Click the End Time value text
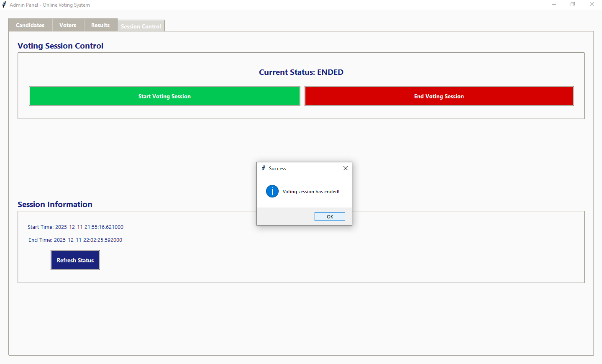 click(x=88, y=240)
